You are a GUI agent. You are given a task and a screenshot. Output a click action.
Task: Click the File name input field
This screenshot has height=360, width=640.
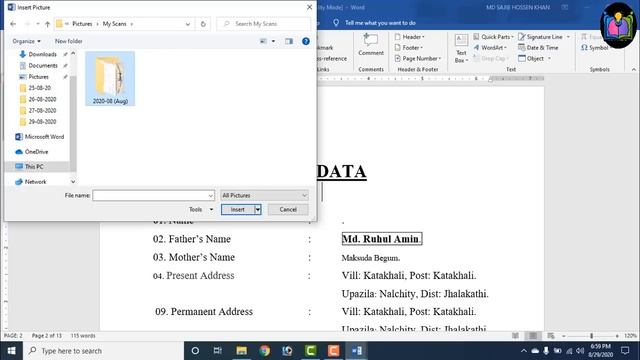click(150, 196)
